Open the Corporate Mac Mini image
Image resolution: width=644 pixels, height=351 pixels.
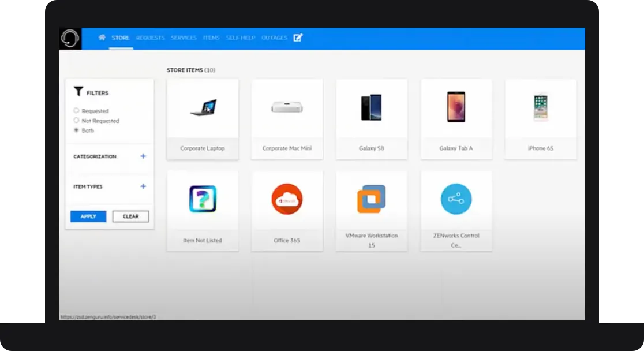click(287, 107)
